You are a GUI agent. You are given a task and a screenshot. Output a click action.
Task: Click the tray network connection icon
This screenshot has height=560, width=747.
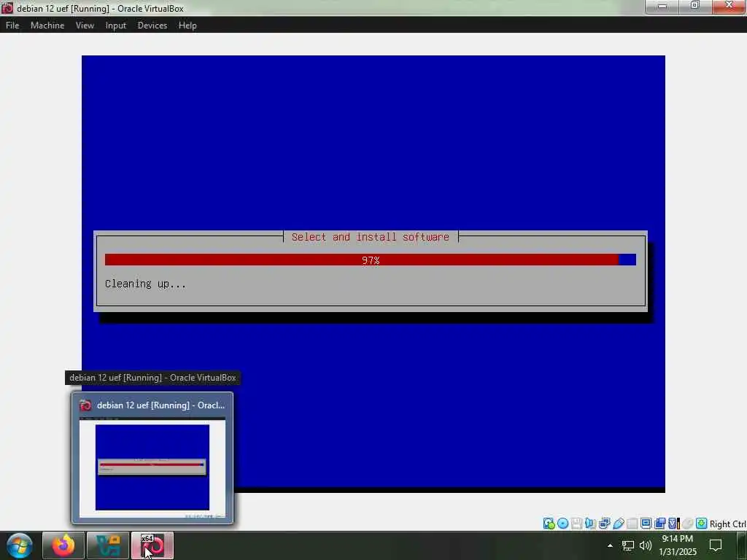pos(628,545)
